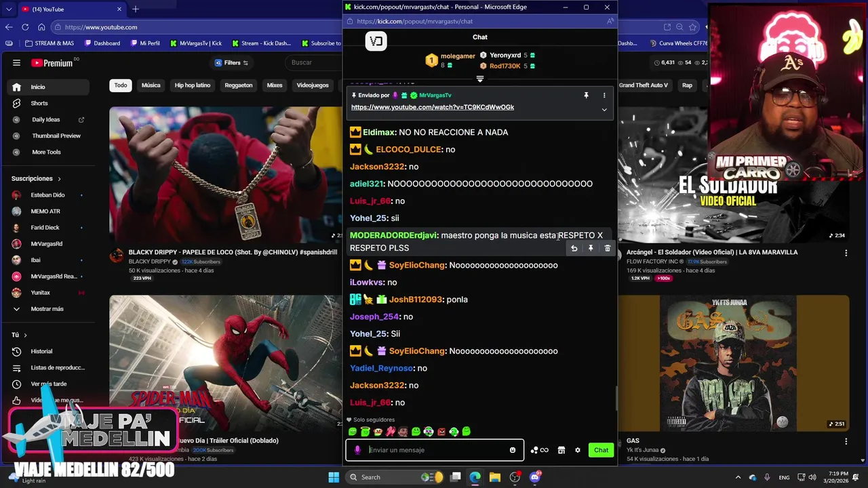Click the sidebar logo button above chat

pyautogui.click(x=376, y=41)
